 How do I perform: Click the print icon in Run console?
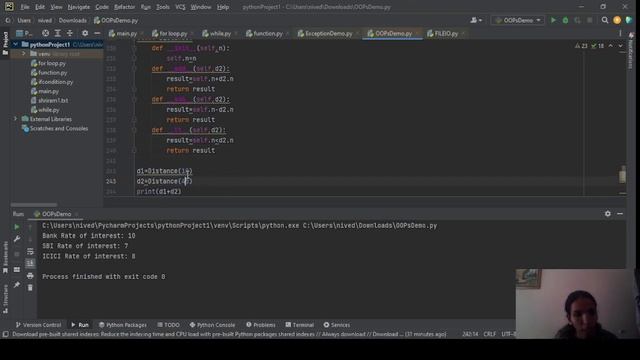[x=30, y=276]
